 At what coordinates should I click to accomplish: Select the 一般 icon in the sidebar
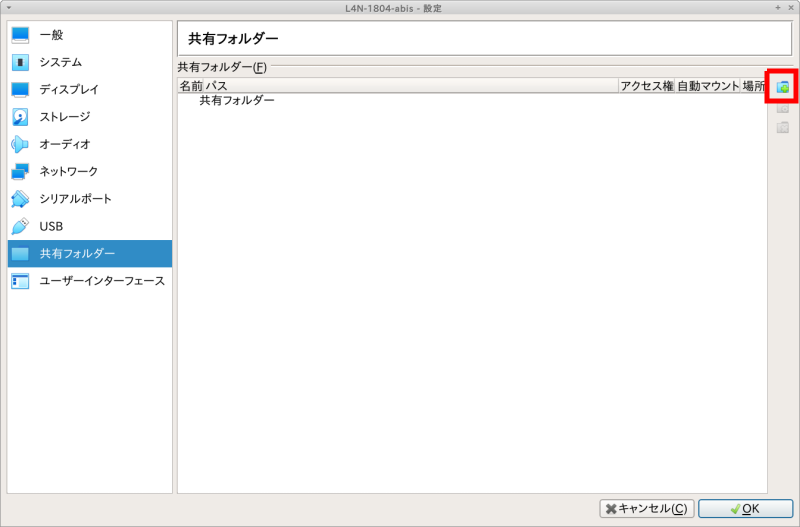(20, 35)
